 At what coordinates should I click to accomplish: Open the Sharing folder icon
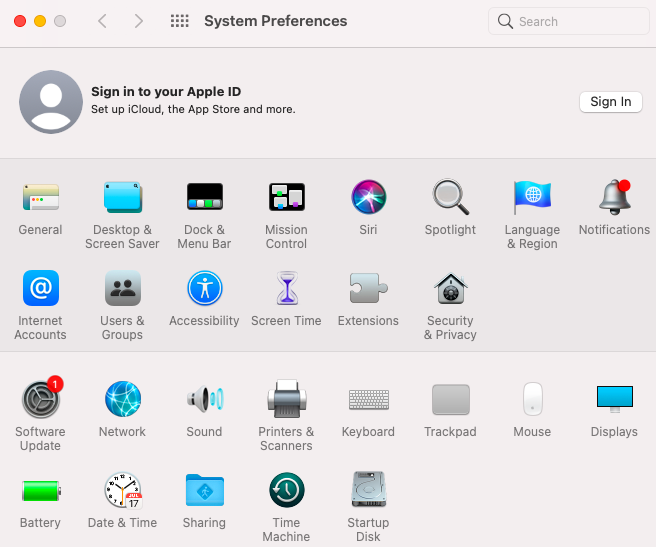point(205,490)
